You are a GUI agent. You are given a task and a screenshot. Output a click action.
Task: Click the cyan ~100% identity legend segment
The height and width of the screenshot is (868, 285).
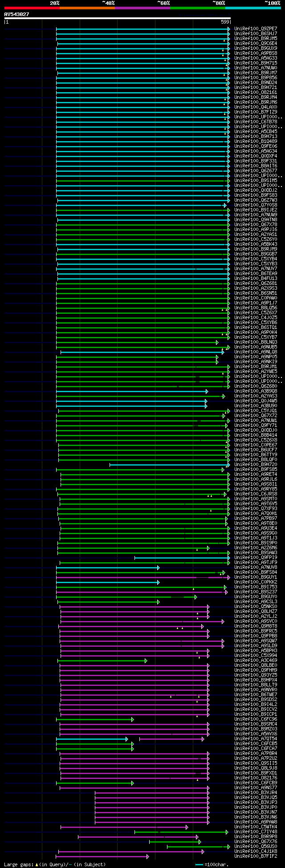pos(253,8)
